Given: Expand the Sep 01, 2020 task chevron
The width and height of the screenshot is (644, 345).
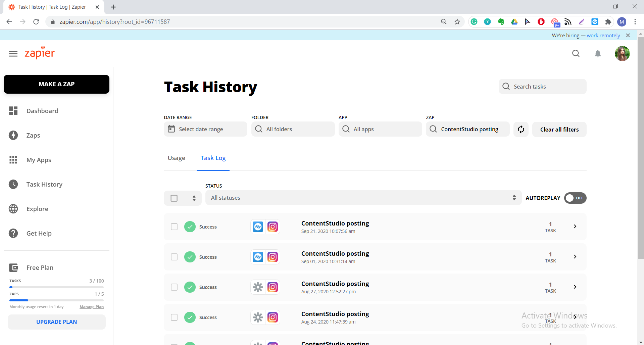Looking at the screenshot, I should pyautogui.click(x=575, y=257).
